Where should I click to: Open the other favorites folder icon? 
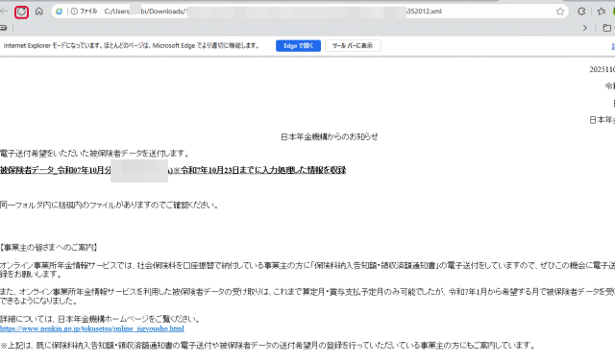606,28
